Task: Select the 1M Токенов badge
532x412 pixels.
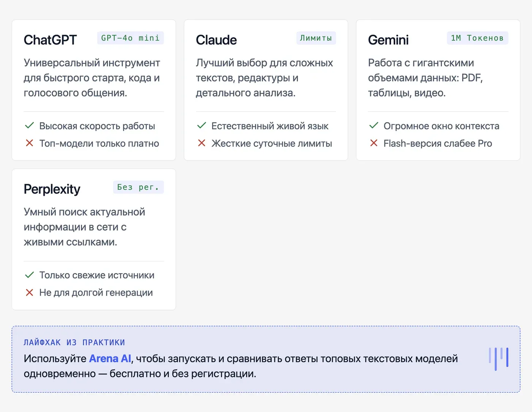Action: pyautogui.click(x=477, y=38)
